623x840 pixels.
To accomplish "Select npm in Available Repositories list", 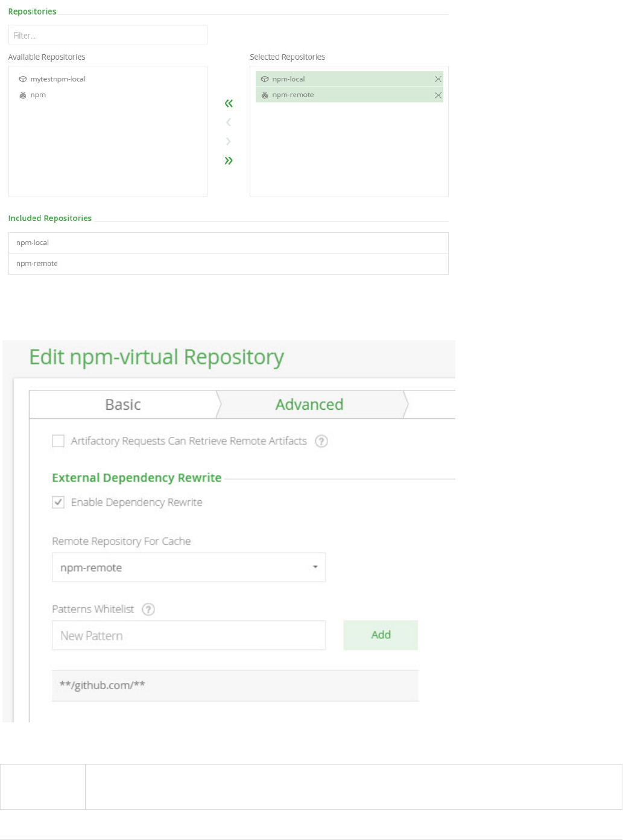I will coord(38,95).
